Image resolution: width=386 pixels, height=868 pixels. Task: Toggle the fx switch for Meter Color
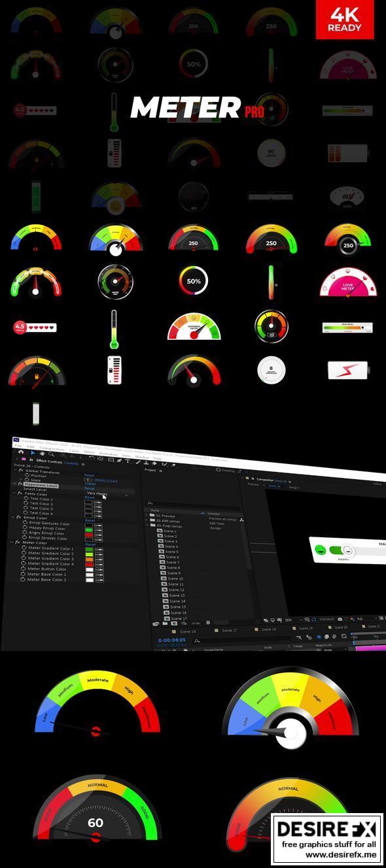coord(17,542)
